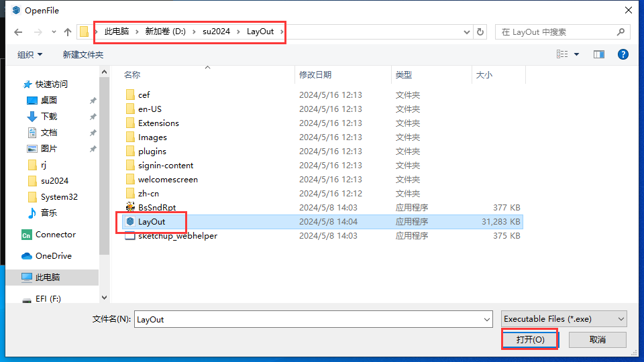Click 31,283 KB size of LayOut
644x362 pixels.
pos(500,222)
